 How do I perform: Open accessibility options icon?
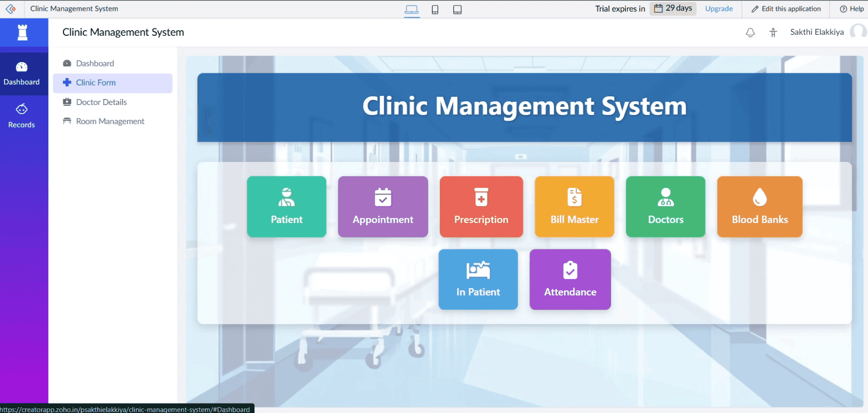coord(773,33)
